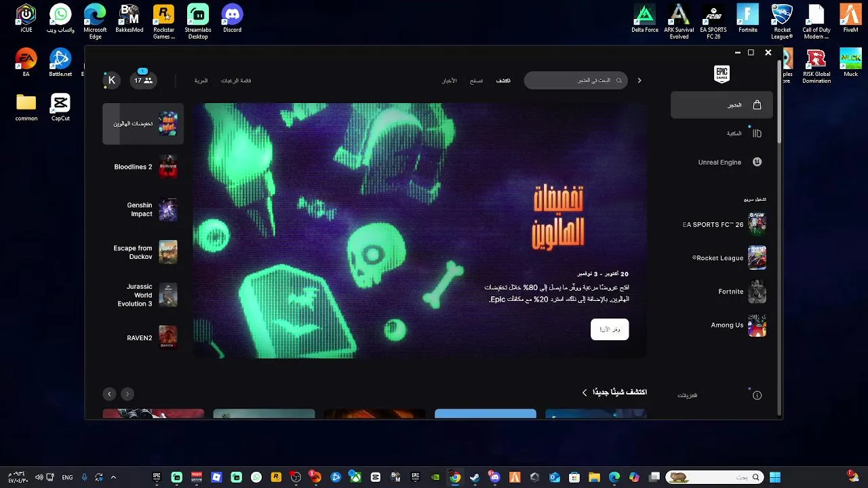Open Steam from the taskbar
Image resolution: width=868 pixels, height=488 pixels.
(x=475, y=477)
